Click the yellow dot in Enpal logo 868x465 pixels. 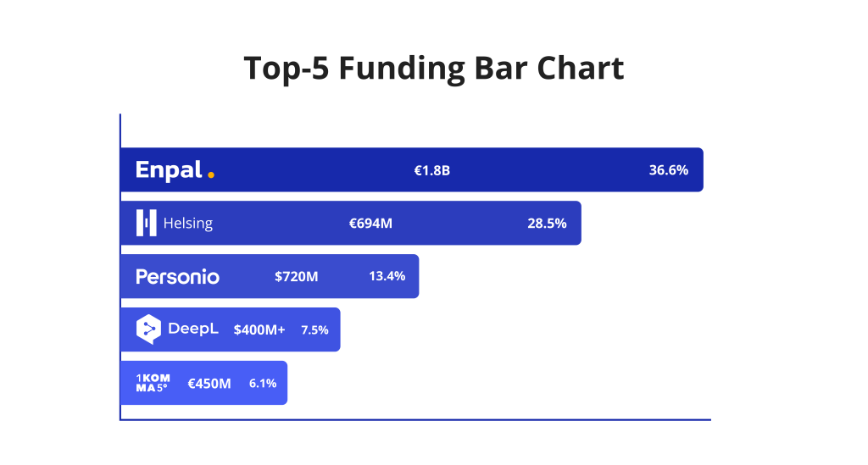click(x=211, y=175)
